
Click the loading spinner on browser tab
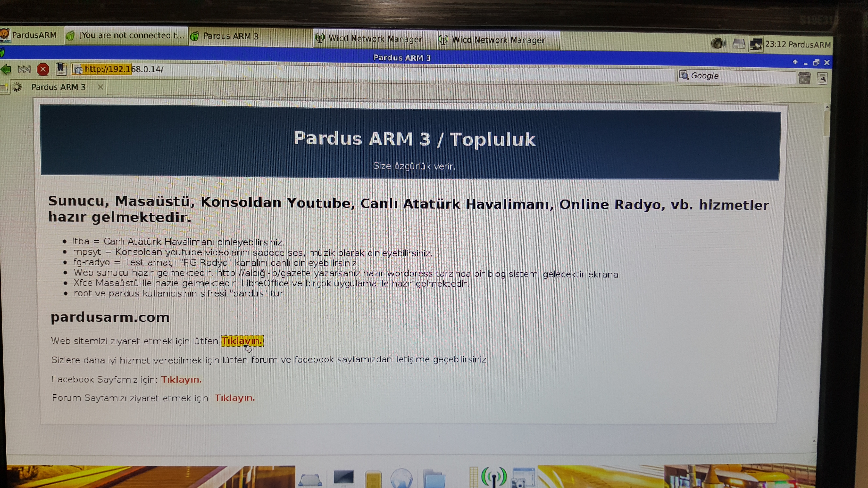17,87
